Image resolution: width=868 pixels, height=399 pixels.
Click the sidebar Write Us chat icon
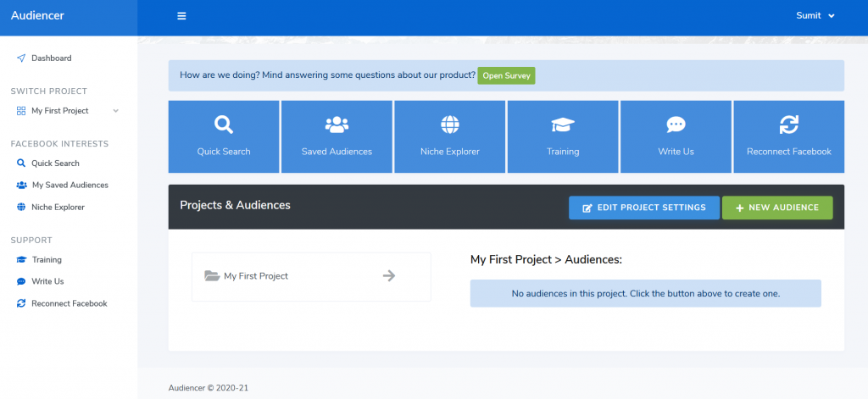21,281
